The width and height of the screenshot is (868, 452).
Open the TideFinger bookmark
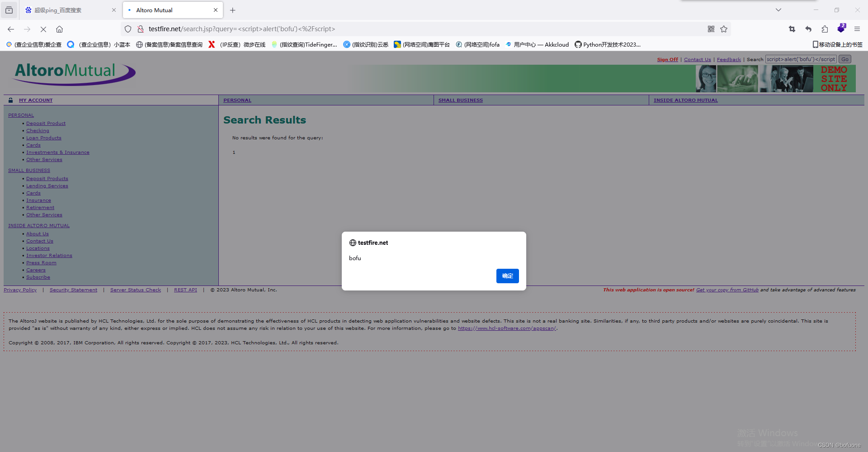pos(304,44)
